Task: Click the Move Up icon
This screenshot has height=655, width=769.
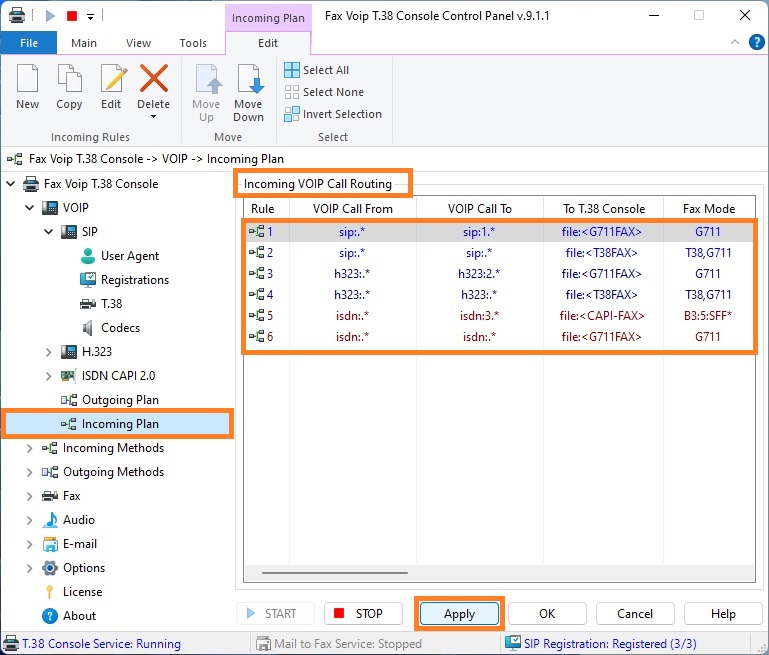Action: tap(208, 79)
